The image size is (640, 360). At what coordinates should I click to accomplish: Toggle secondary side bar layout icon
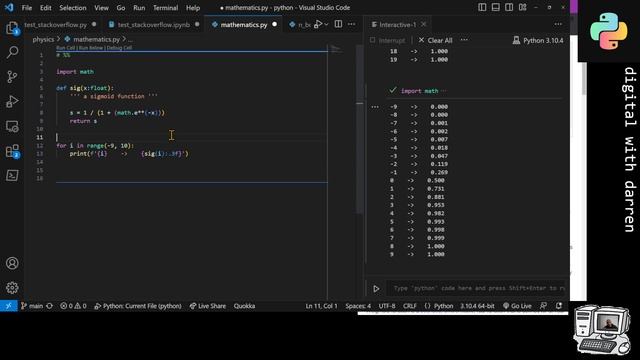(509, 7)
